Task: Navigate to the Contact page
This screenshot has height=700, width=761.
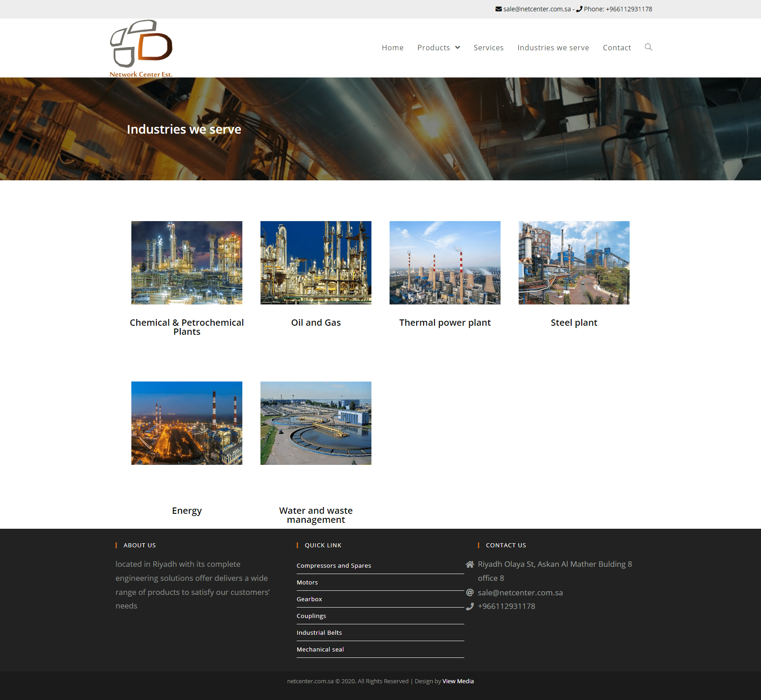Action: point(617,48)
